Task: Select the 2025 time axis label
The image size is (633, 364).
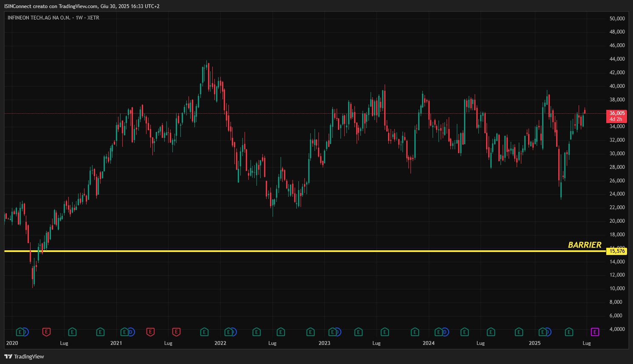Action: (x=535, y=343)
